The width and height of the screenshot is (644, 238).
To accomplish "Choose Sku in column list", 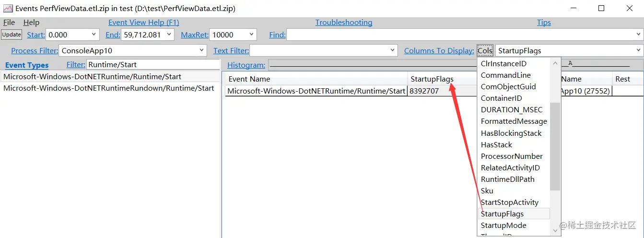I will pyautogui.click(x=514, y=191).
